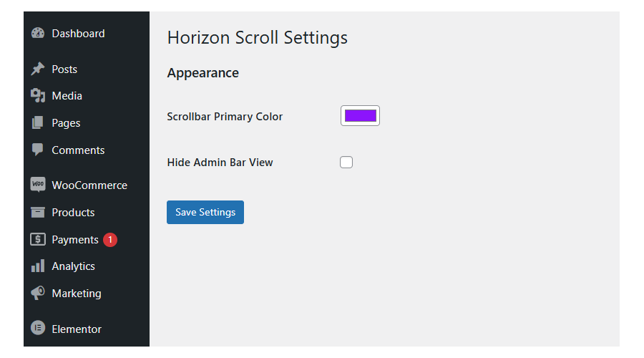Click the Marketing megaphone icon

point(38,294)
